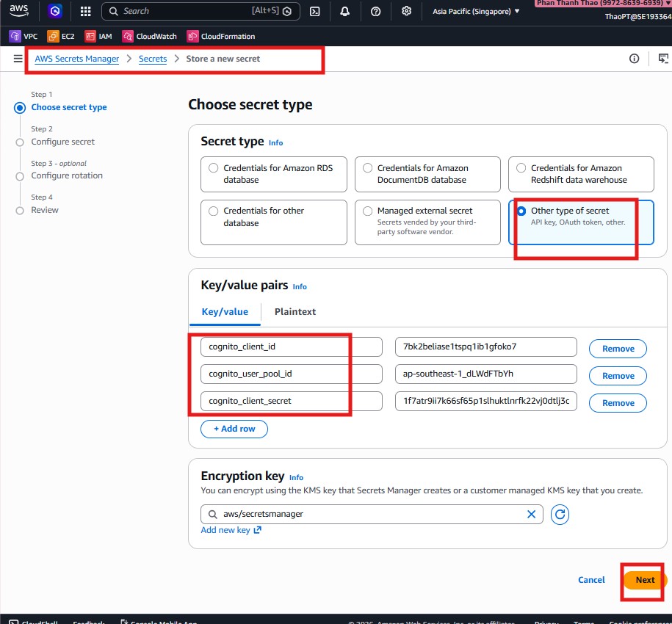Open the encryption key selection box
This screenshot has width=672, height=624.
[x=367, y=515]
